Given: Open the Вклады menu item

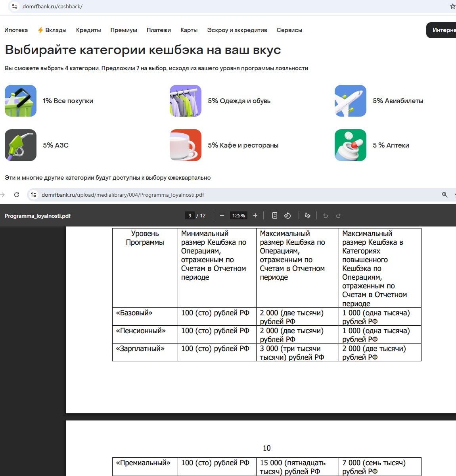Looking at the screenshot, I should tap(52, 30).
